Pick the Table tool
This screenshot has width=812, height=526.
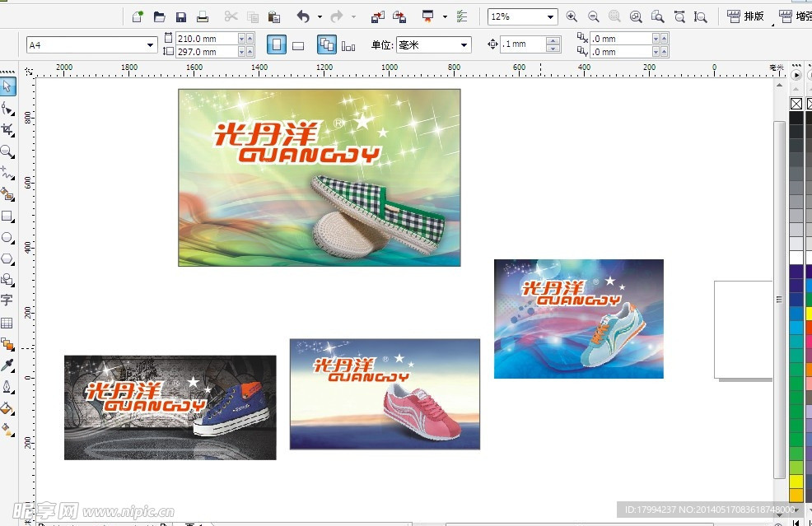coord(7,323)
